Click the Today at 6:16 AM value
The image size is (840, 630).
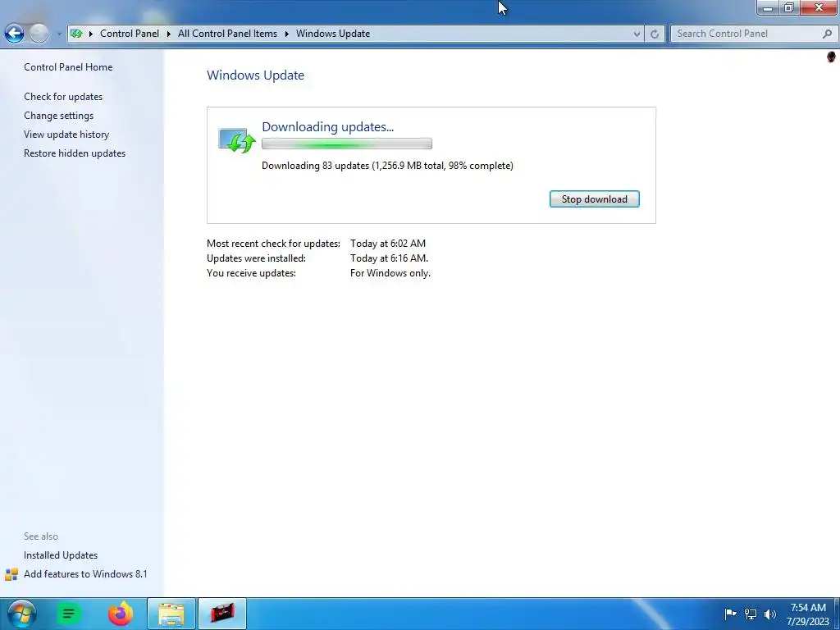(x=389, y=258)
